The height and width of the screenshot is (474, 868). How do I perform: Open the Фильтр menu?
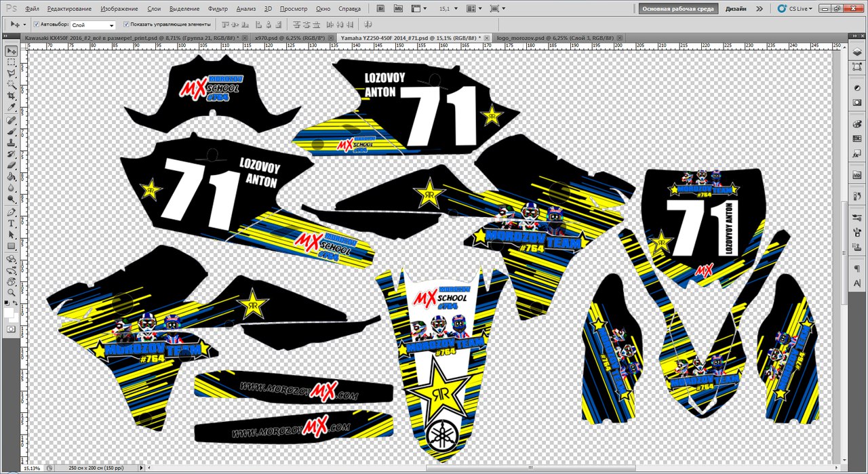218,9
